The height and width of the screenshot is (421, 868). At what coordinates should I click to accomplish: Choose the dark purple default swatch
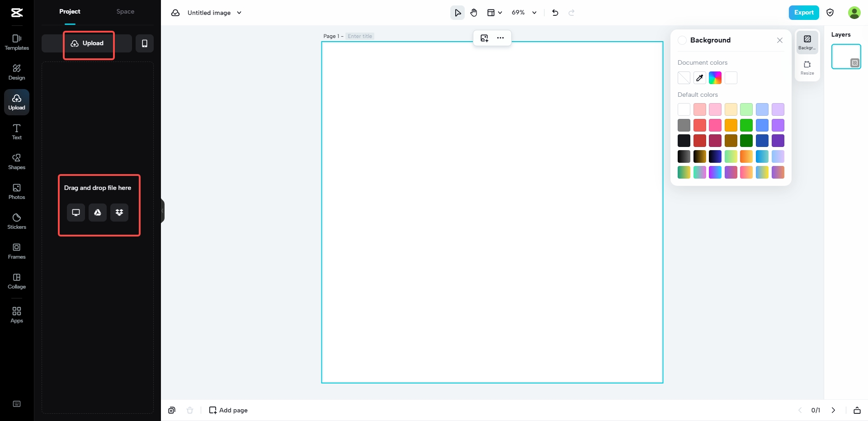pyautogui.click(x=778, y=141)
